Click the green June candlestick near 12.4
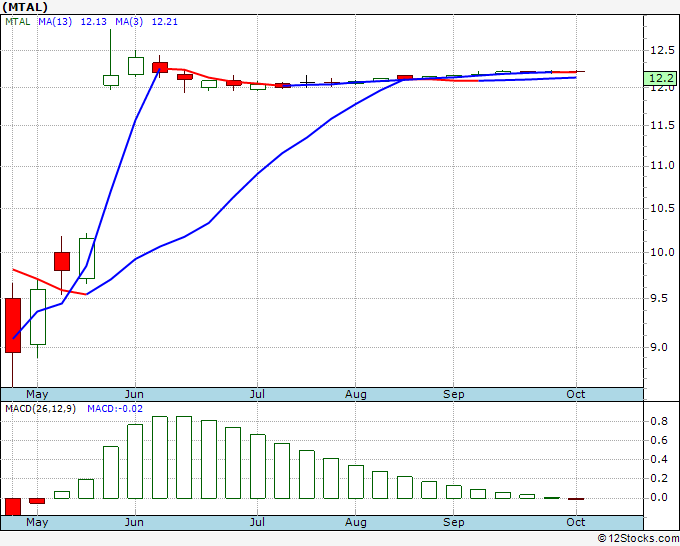Image resolution: width=680 pixels, height=546 pixels. click(136, 66)
